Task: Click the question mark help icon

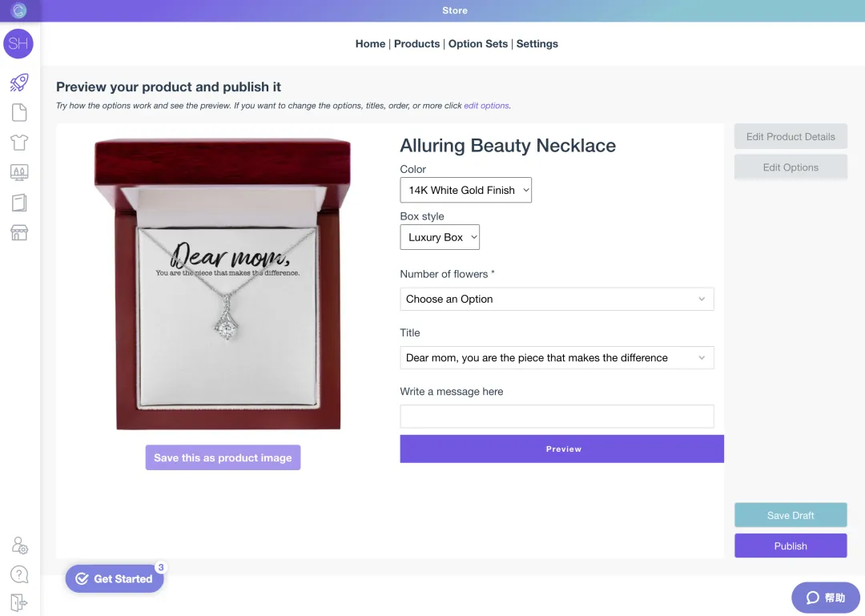Action: pyautogui.click(x=19, y=574)
